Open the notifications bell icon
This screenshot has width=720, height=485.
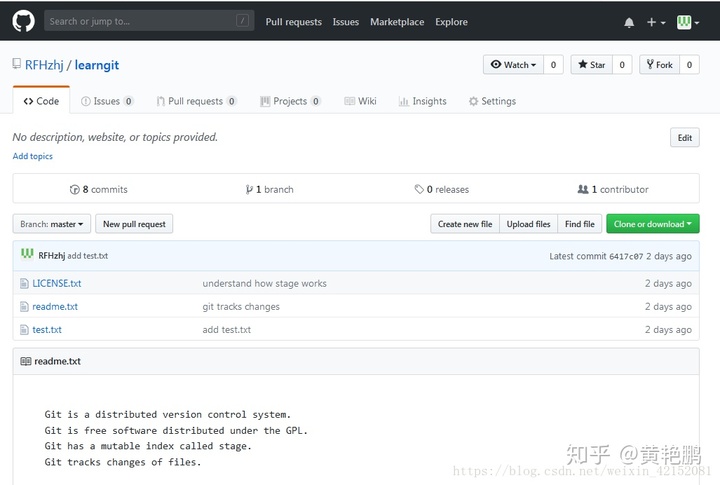point(629,22)
